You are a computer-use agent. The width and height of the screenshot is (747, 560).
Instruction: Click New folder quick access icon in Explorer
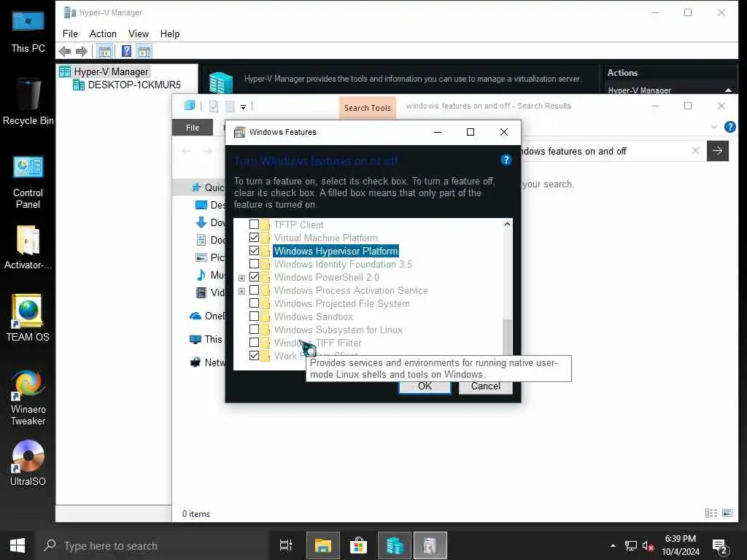pos(230,106)
